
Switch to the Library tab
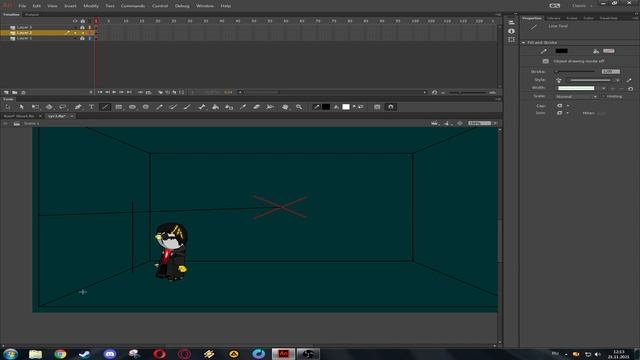click(x=554, y=18)
